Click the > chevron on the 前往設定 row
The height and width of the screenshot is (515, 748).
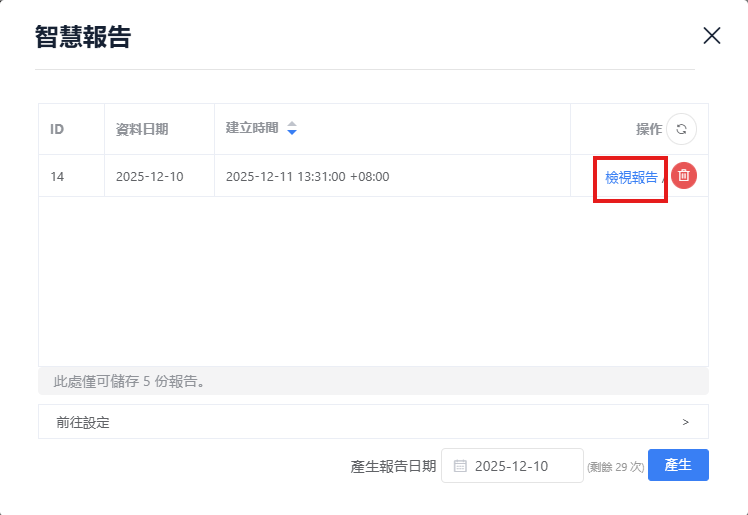(x=685, y=422)
